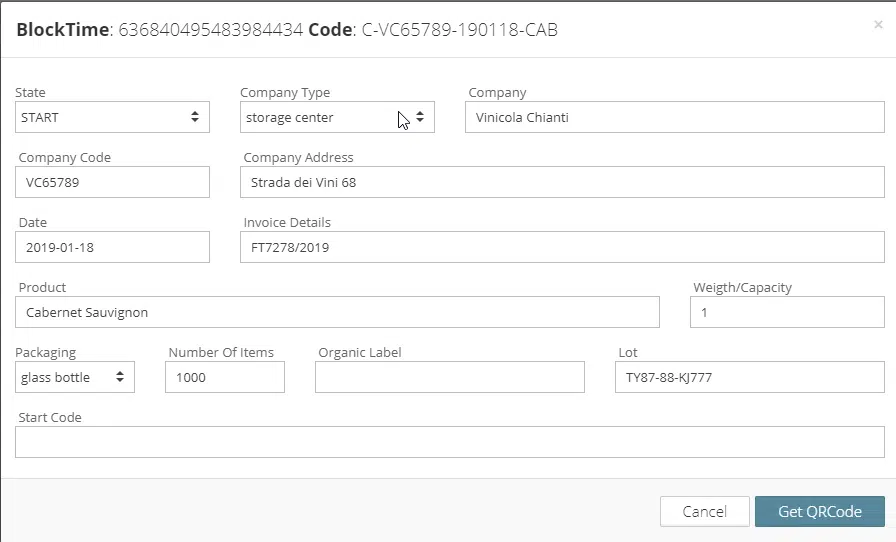Click the Invoice Details field FT7278/2019
The width and height of the screenshot is (896, 542).
562,247
